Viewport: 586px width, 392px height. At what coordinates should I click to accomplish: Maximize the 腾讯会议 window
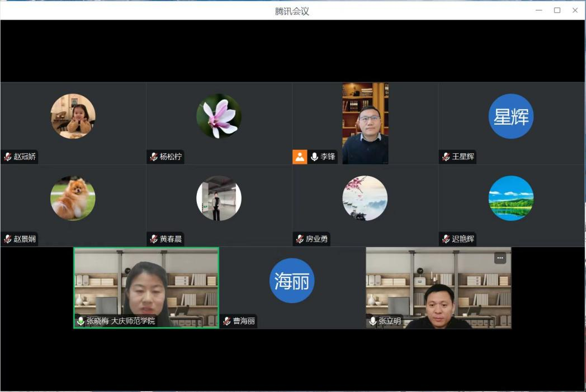click(x=557, y=10)
